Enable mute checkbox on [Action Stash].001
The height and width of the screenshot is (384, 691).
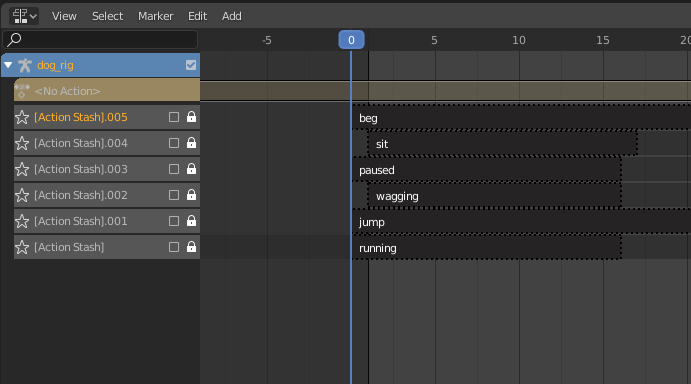(x=174, y=221)
